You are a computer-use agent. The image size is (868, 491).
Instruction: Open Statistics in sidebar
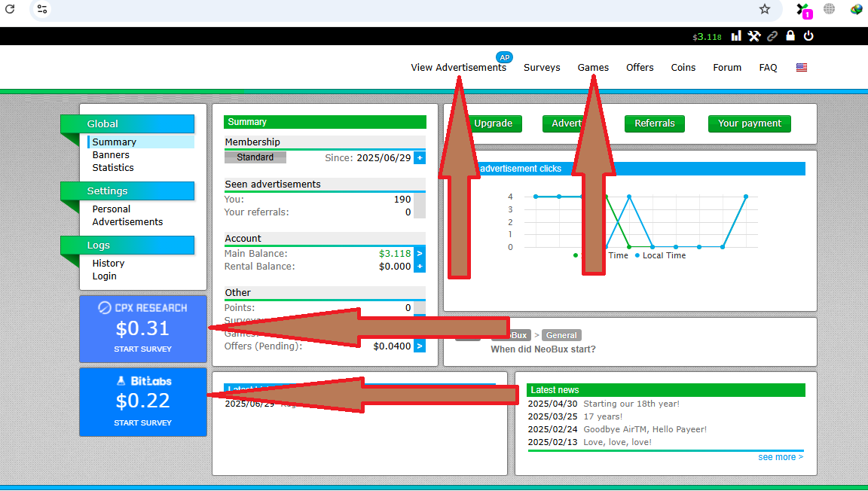click(113, 168)
